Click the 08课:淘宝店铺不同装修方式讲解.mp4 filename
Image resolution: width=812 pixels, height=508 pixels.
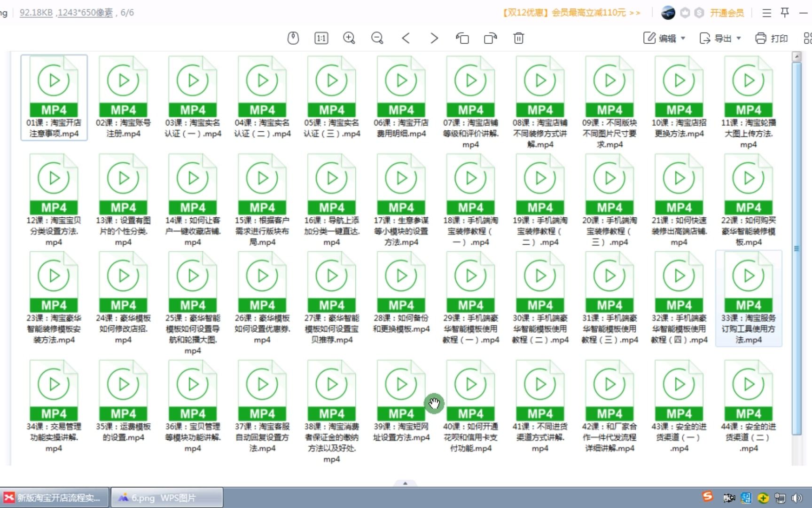pos(540,134)
